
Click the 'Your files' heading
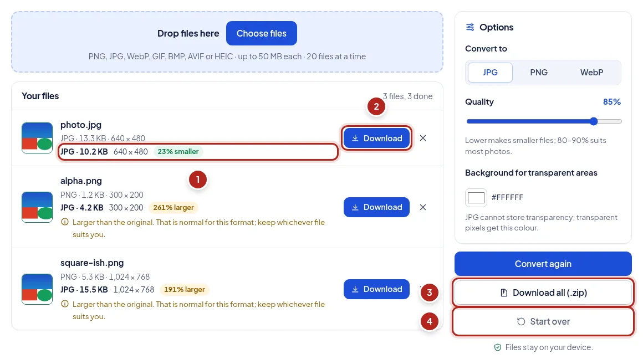(40, 96)
